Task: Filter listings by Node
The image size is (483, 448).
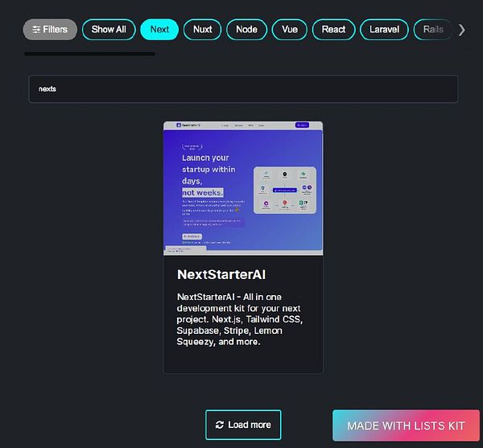Action: point(247,30)
